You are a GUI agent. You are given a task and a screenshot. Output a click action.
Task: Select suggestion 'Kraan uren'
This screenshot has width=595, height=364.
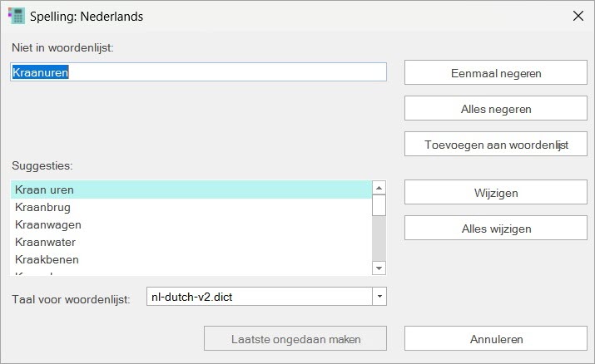pos(191,189)
